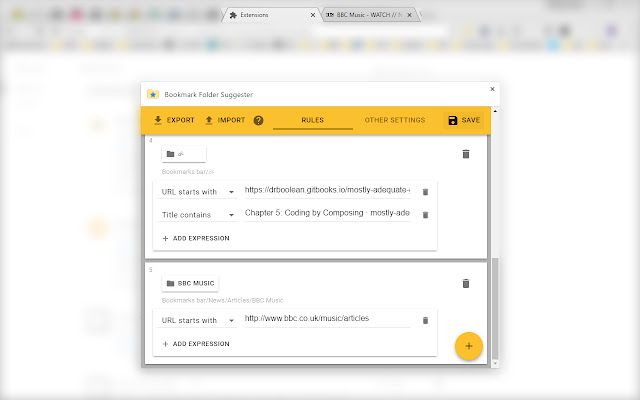
Task: Add expression to the BBC Music rule
Action: pos(196,344)
